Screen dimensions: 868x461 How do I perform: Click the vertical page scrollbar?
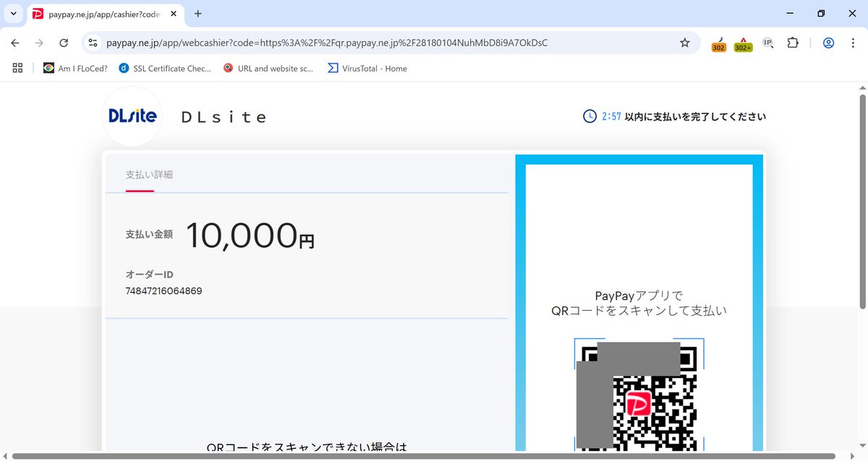coord(862,202)
